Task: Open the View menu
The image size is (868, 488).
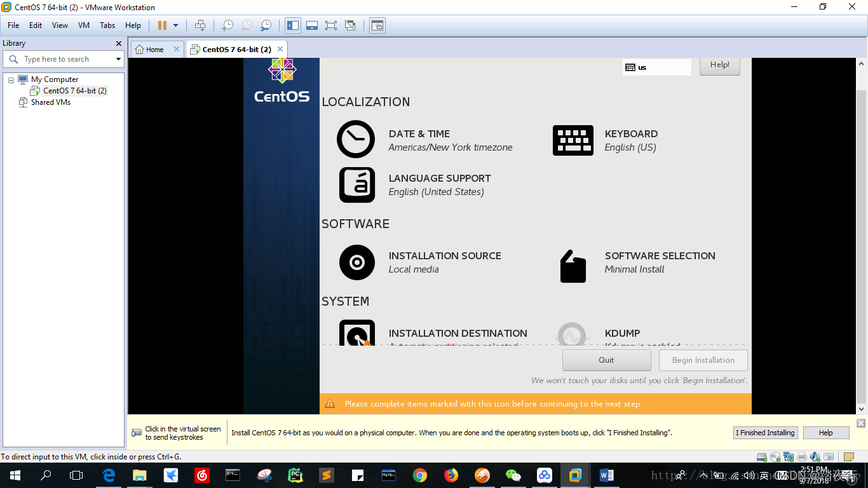Action: point(60,25)
